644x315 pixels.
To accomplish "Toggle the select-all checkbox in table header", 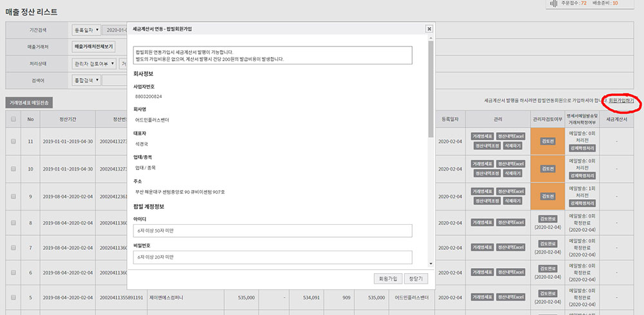I will (x=14, y=119).
